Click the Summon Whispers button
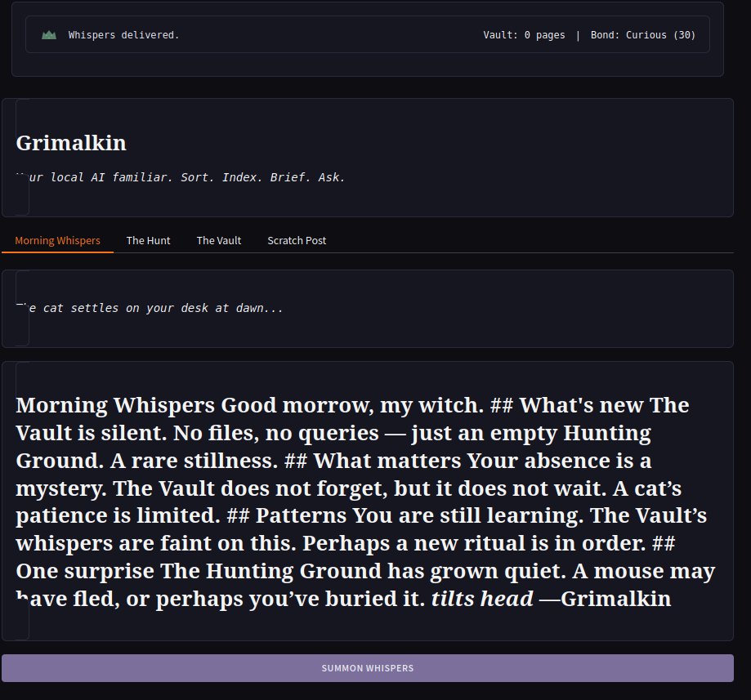This screenshot has height=700, width=751. pos(368,668)
